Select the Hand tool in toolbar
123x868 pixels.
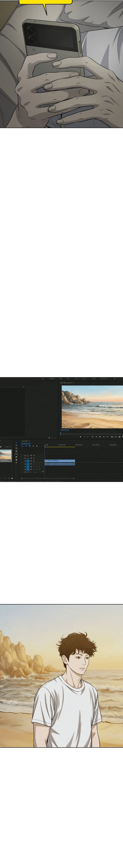[16, 460]
